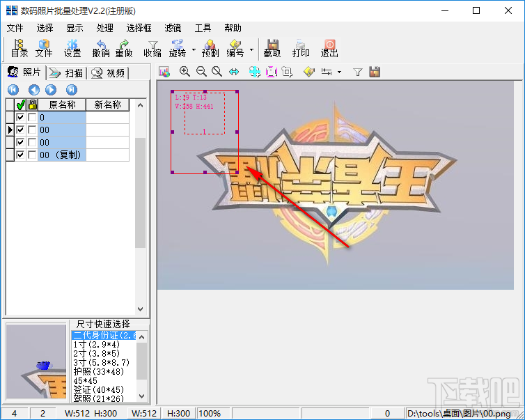Click the magenta selection frame icon
The width and height of the screenshot is (525, 420).
[x=272, y=72]
